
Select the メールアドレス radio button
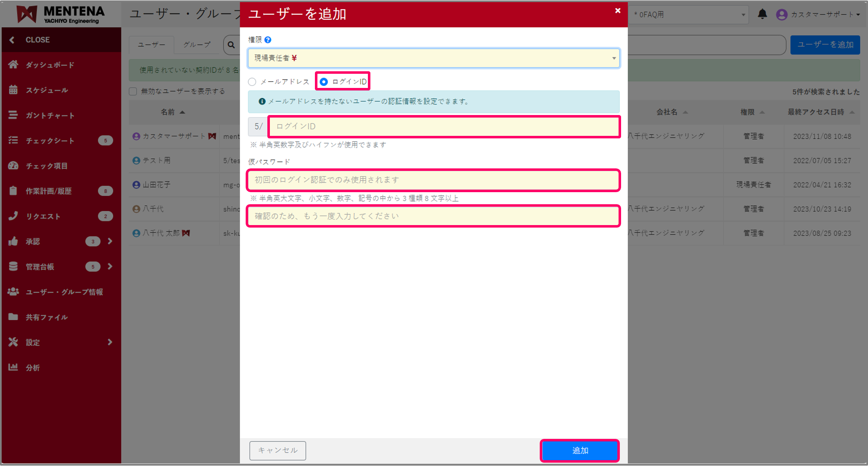tap(252, 82)
